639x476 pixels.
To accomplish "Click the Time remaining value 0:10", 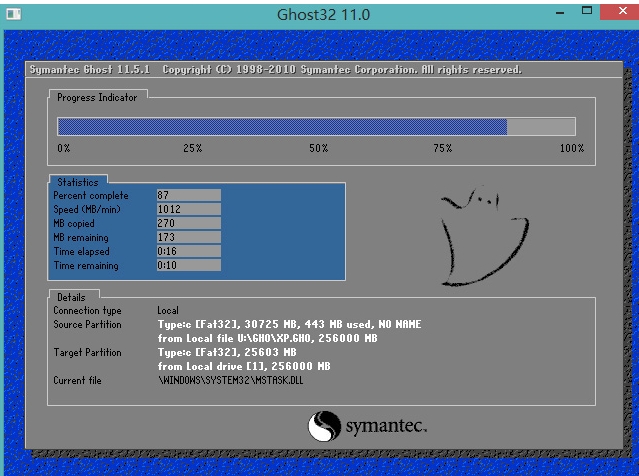I will tap(188, 266).
